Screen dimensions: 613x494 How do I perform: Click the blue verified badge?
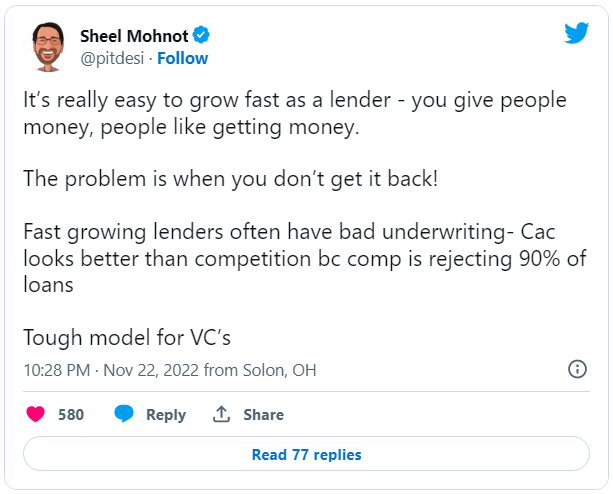pos(201,35)
